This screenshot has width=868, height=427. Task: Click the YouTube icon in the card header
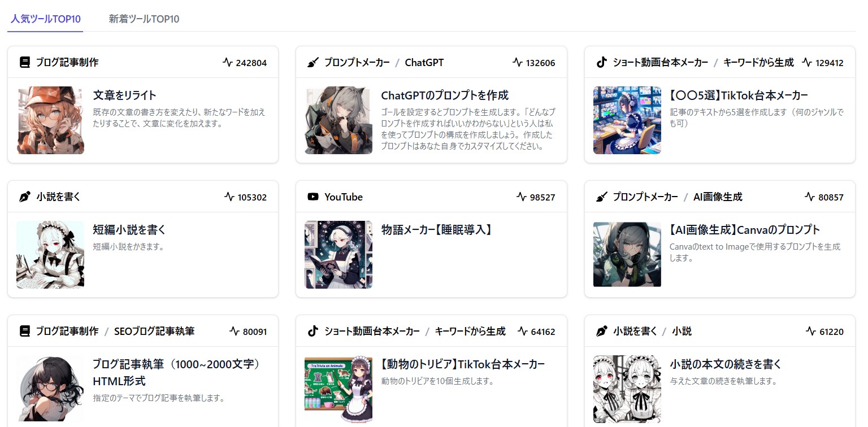[313, 197]
